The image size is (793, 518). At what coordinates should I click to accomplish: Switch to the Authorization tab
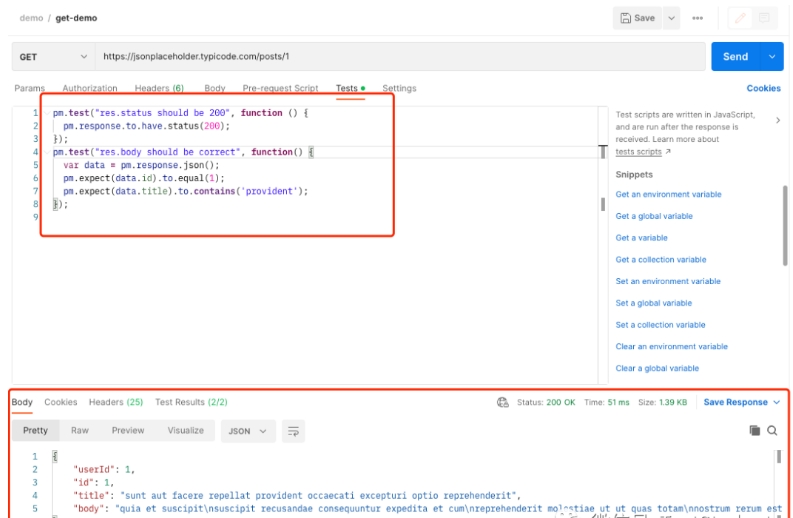(x=90, y=88)
